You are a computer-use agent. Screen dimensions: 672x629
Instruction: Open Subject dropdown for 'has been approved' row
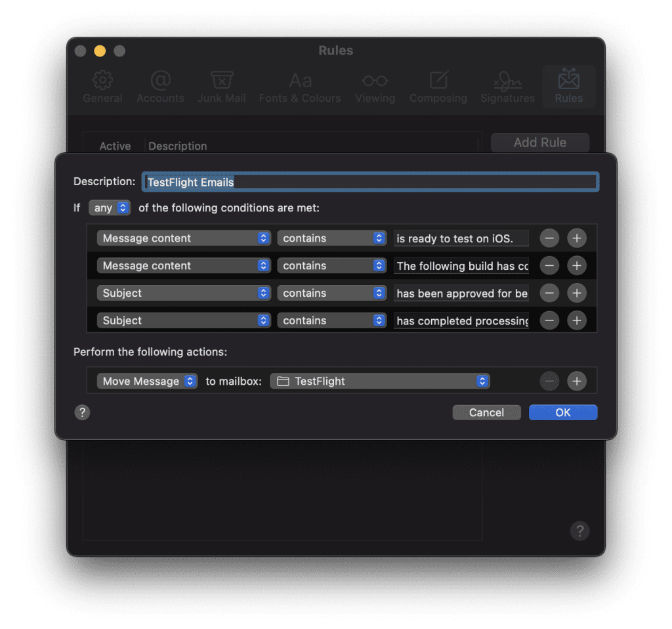point(184,293)
